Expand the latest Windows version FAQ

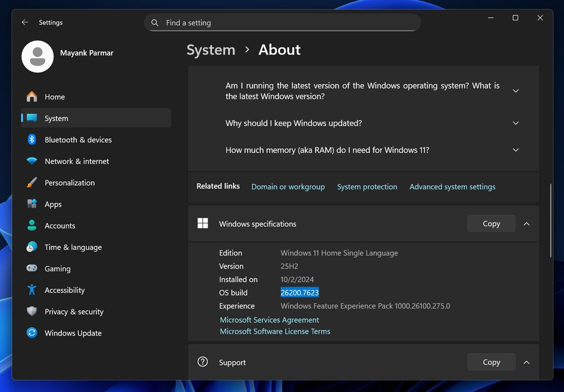coord(515,90)
